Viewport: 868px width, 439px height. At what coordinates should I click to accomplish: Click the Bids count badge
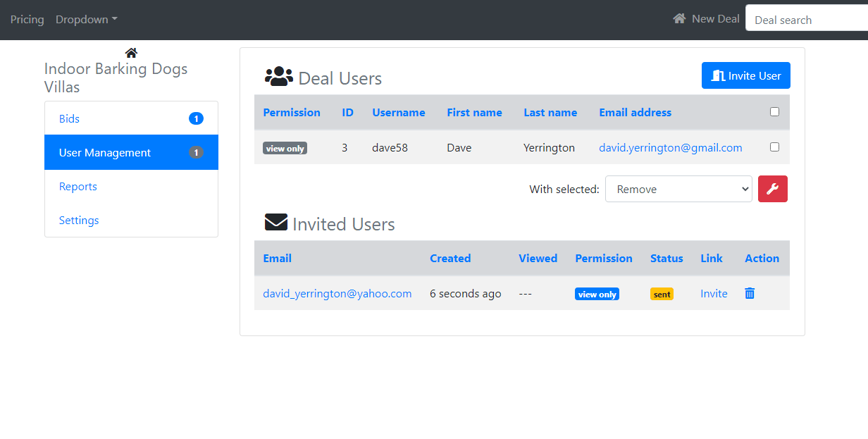click(x=196, y=118)
